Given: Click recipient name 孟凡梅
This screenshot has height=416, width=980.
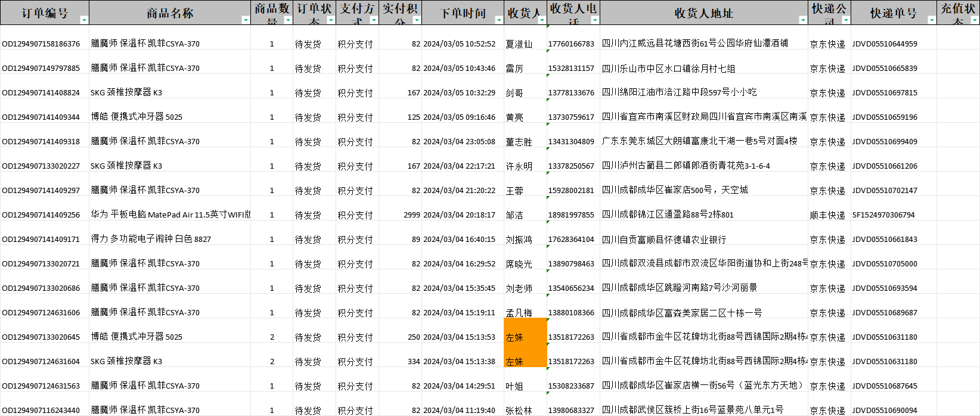Looking at the screenshot, I should (519, 313).
